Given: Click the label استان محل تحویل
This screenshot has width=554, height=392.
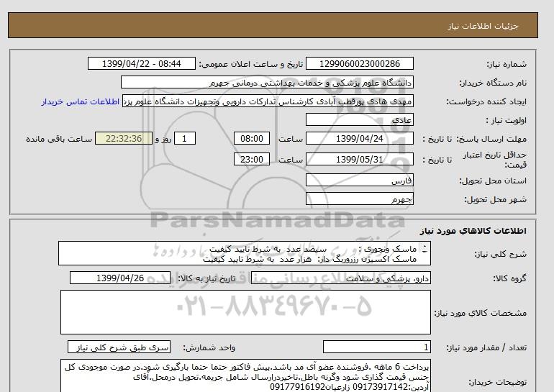Looking at the screenshot, I should click(x=493, y=181).
